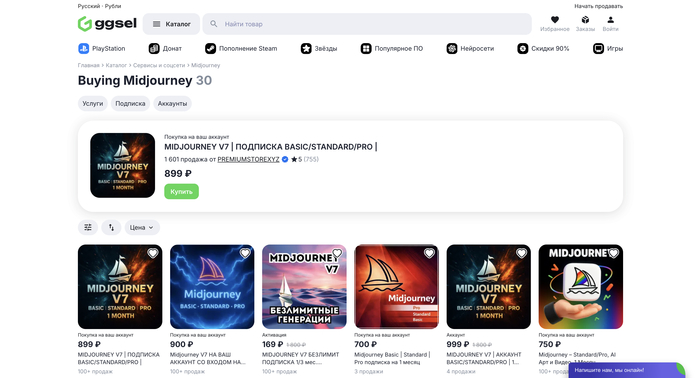Open the Пополнение Steam category
This screenshot has width=700, height=378.
pyautogui.click(x=241, y=49)
